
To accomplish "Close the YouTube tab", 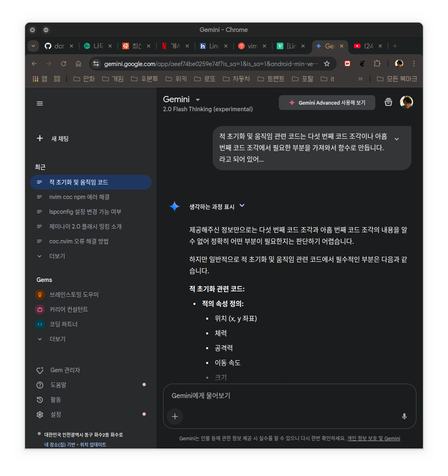I will [x=380, y=46].
